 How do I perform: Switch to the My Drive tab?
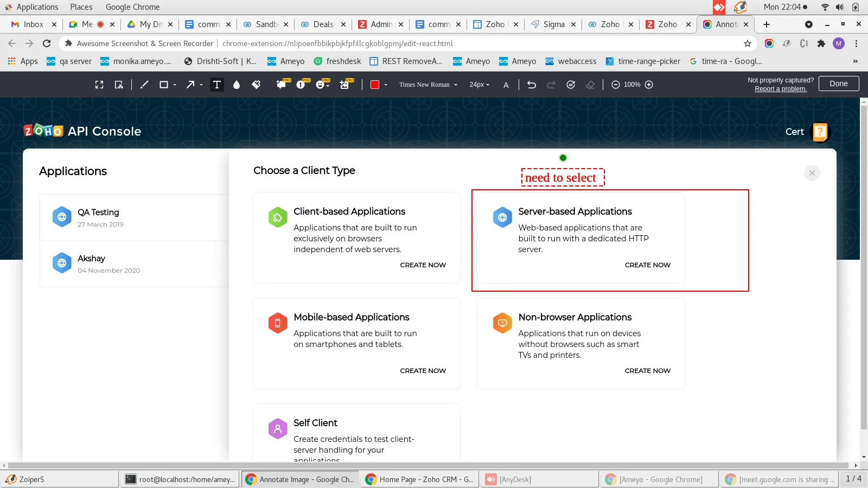(150, 24)
